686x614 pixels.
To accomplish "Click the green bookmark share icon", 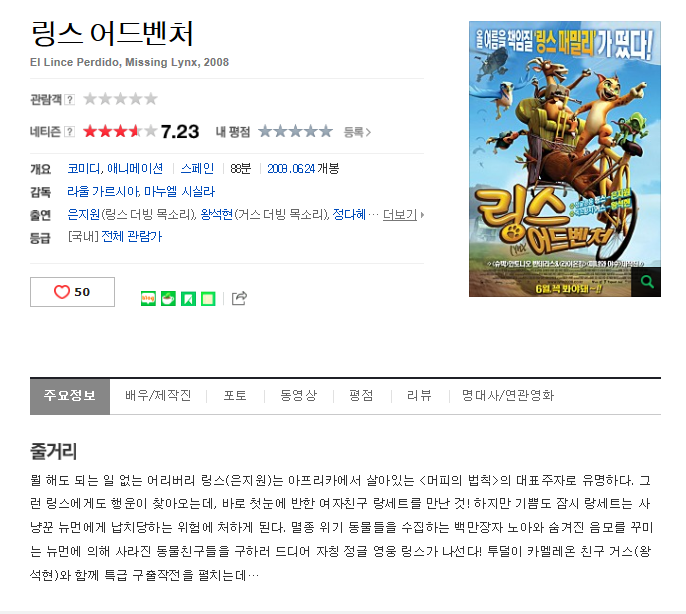I will (x=189, y=298).
